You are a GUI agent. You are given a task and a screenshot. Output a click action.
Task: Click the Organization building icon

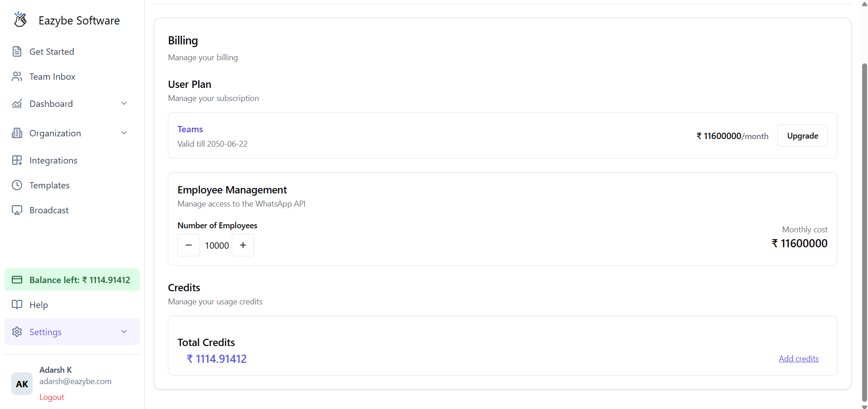[17, 133]
